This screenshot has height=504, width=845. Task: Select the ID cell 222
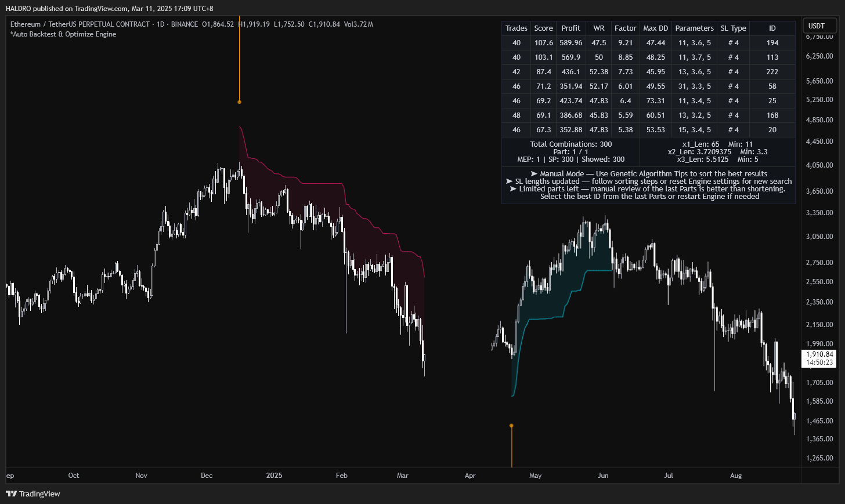tap(772, 72)
